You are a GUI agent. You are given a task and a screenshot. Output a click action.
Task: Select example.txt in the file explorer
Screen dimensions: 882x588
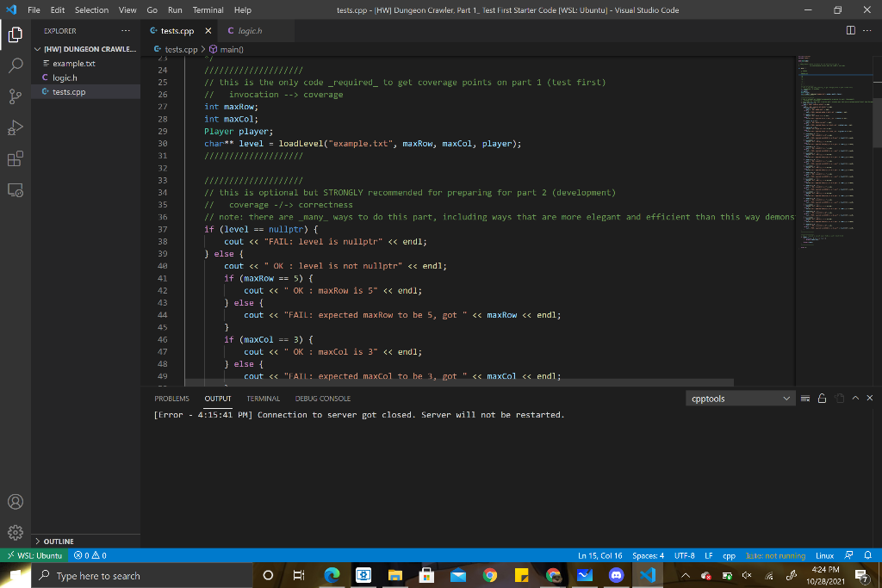tap(85, 64)
